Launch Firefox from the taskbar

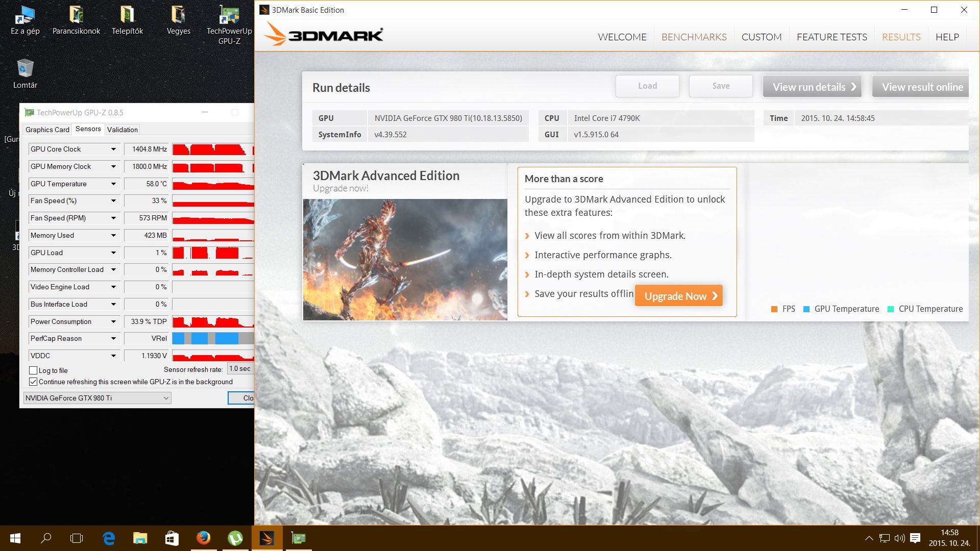[x=203, y=538]
